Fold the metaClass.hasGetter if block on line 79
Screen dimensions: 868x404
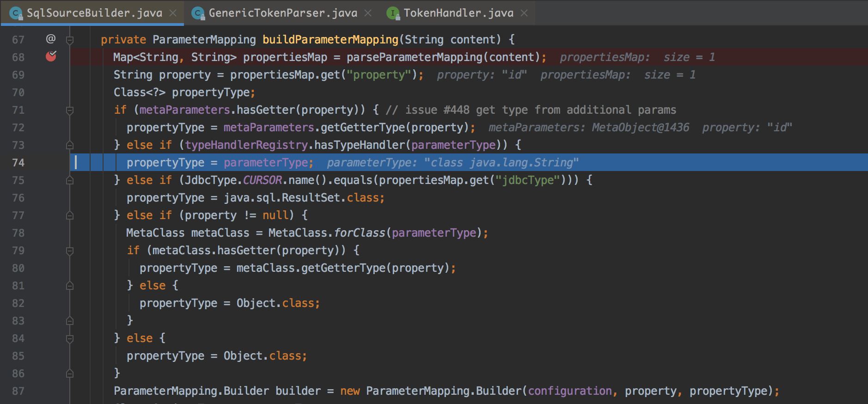[70, 251]
